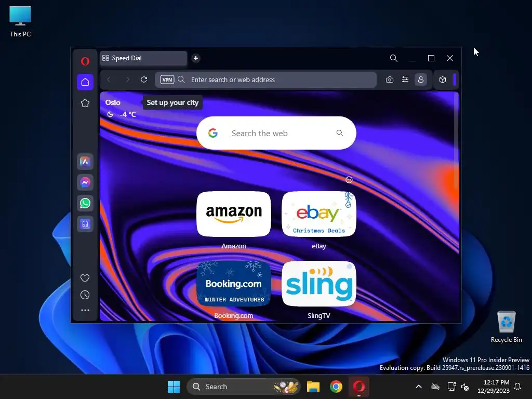Click the taskbar Search box
The image size is (532, 399).
[x=243, y=387]
